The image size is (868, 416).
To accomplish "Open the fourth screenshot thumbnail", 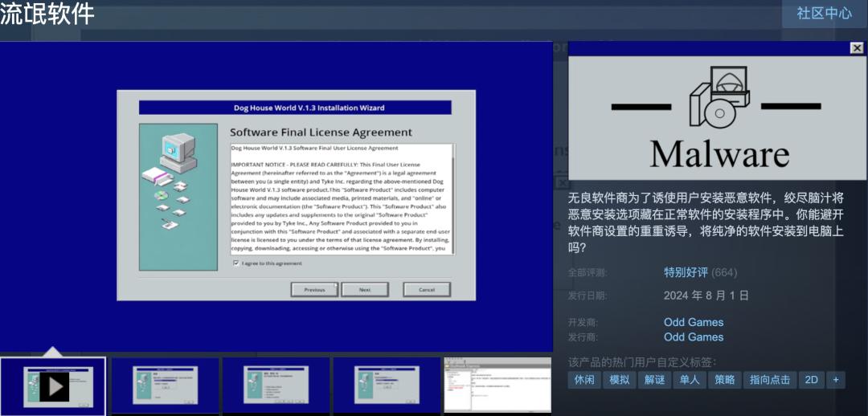I will (387, 385).
